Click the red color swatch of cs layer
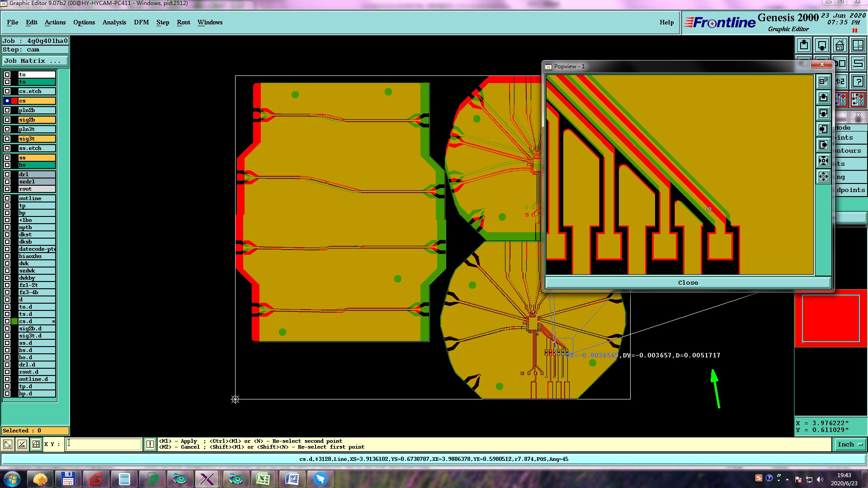Image resolution: width=868 pixels, height=488 pixels. pos(14,101)
